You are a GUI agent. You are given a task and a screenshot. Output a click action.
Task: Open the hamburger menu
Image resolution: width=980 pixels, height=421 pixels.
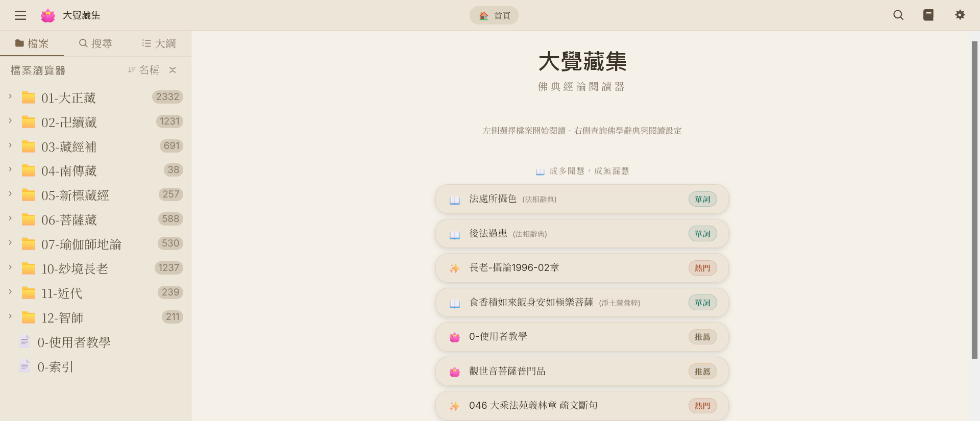click(20, 15)
